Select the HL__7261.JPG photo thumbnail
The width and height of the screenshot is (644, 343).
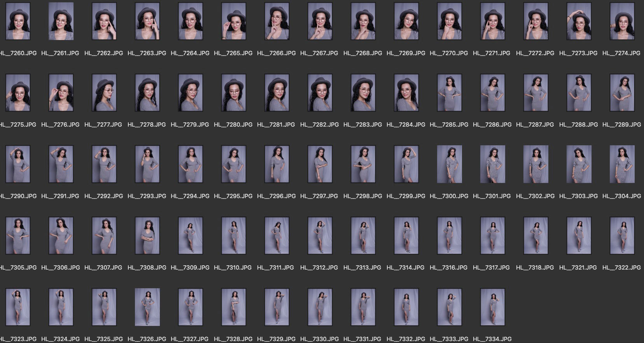(x=61, y=21)
